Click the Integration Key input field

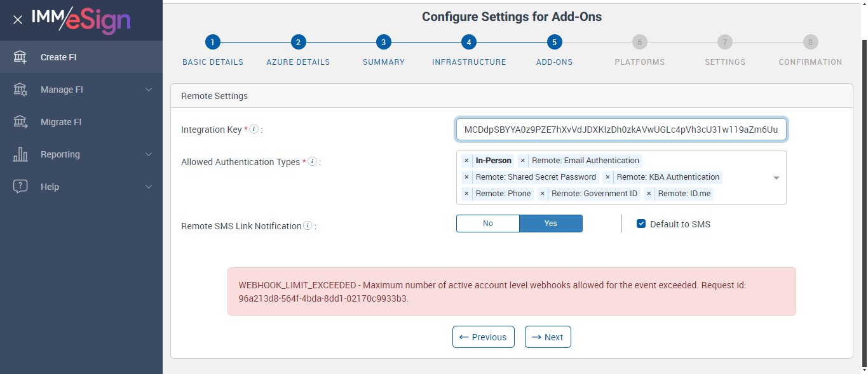coord(621,130)
